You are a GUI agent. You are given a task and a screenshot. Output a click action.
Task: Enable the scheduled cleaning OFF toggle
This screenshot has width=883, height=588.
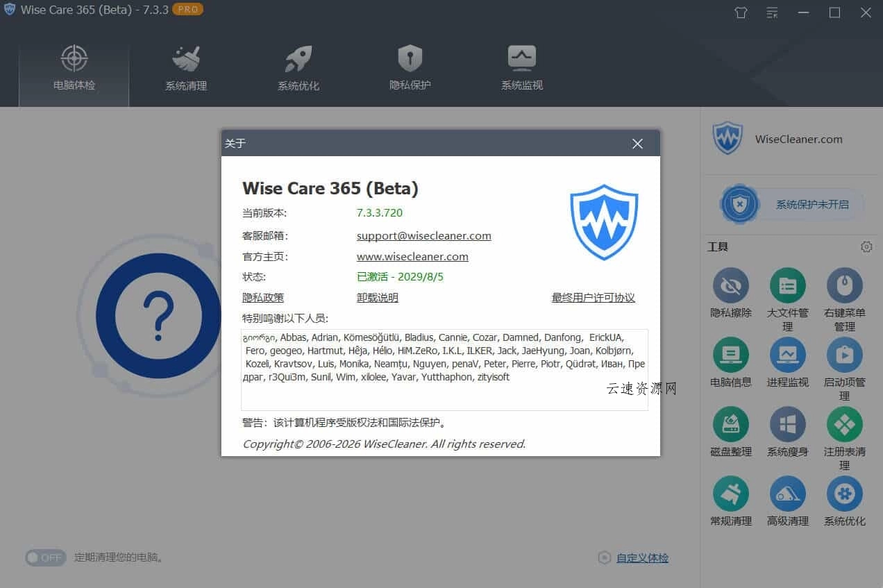click(x=45, y=557)
